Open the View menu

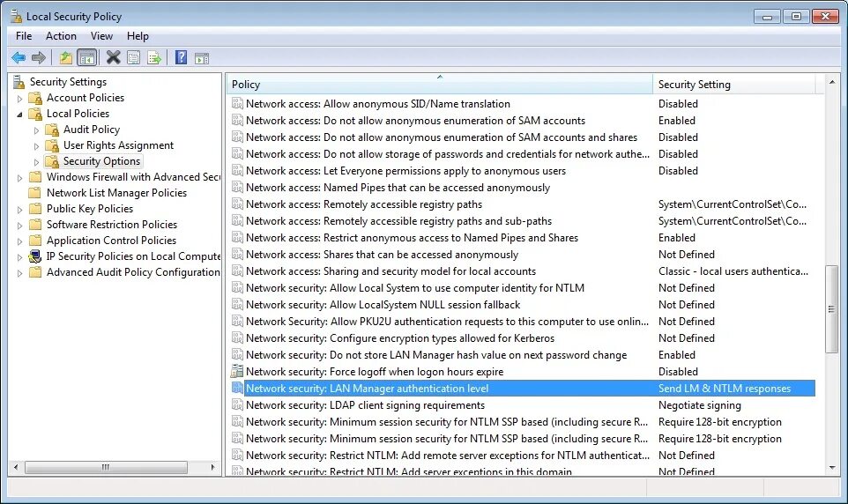coord(101,36)
